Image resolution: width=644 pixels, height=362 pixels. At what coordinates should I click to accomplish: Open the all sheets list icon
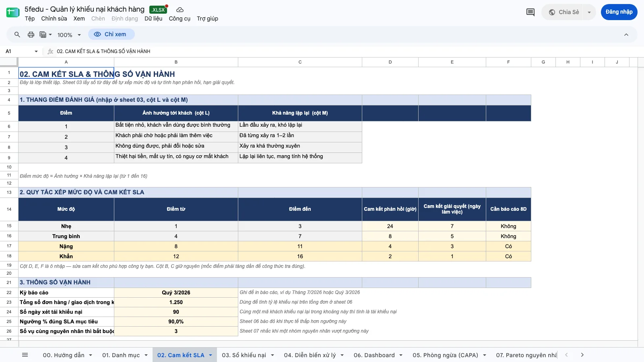point(25,355)
